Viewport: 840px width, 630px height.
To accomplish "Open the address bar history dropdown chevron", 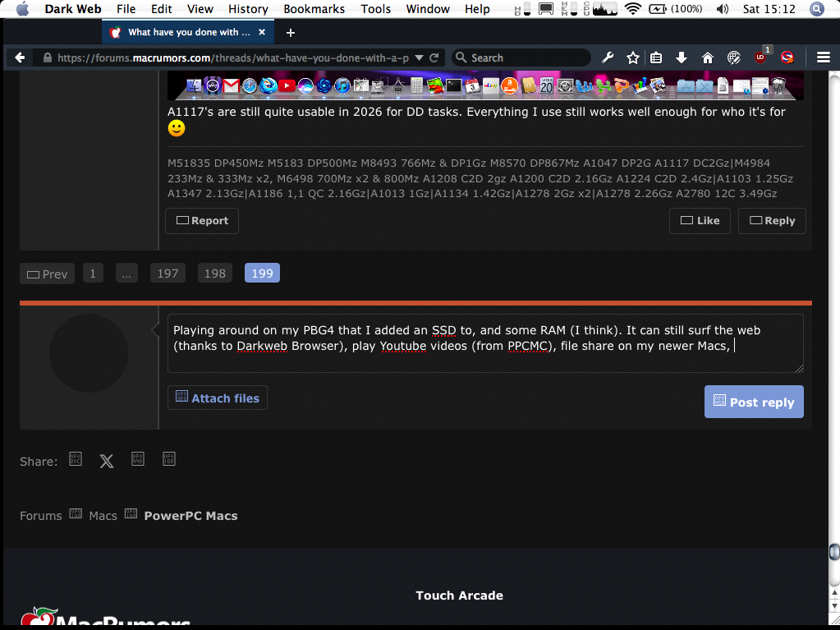I will 418,57.
